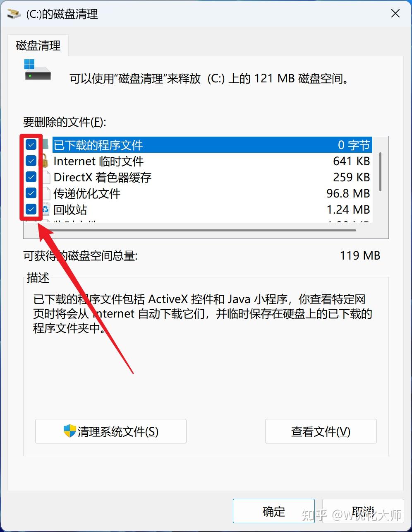The height and width of the screenshot is (532, 412).
Task: Switch to the 磁盘清理 tab
Action: [38, 45]
